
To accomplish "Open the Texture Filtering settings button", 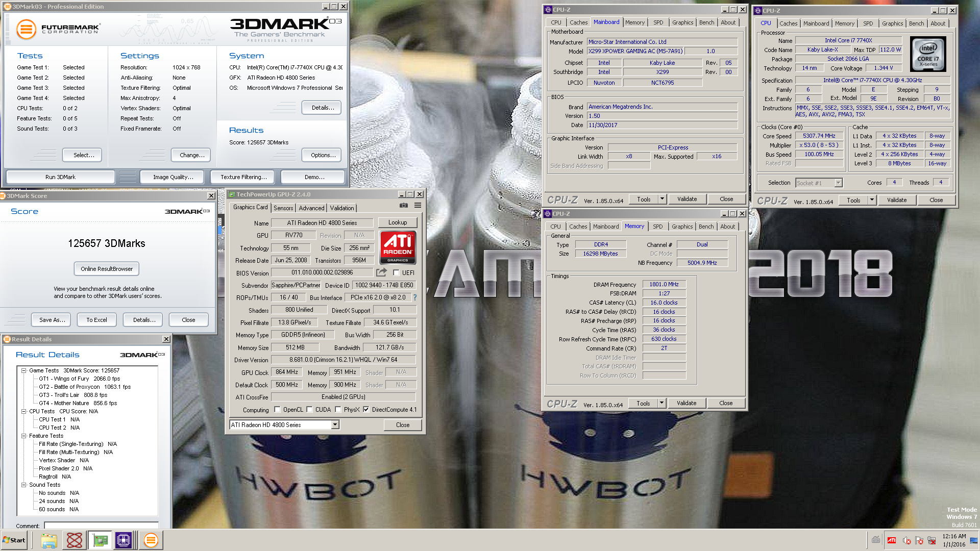I will 243,177.
